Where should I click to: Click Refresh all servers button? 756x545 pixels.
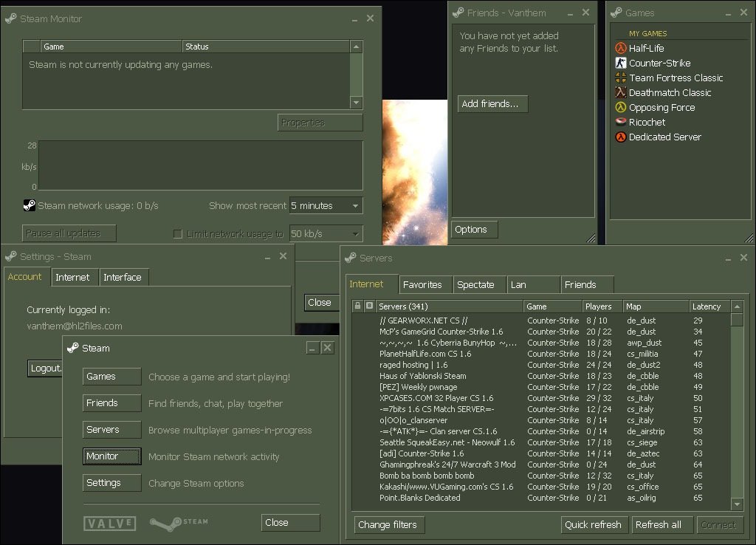662,525
